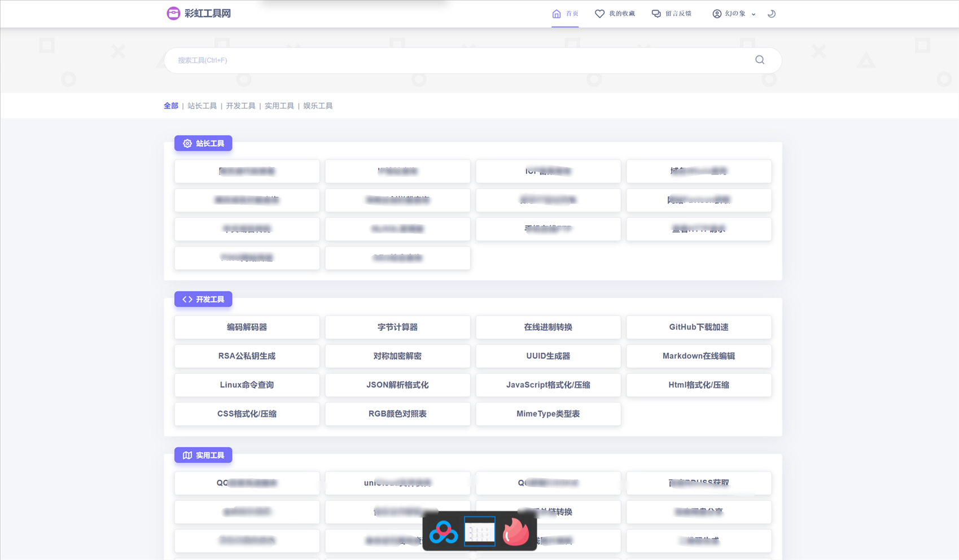The width and height of the screenshot is (959, 560).
Task: Open the UUID生成器 tool
Action: click(x=548, y=356)
